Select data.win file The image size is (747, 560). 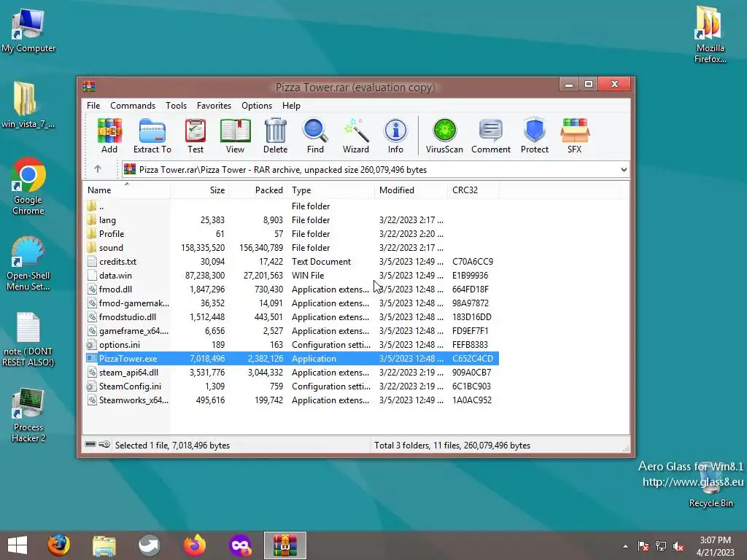[x=292, y=275]
